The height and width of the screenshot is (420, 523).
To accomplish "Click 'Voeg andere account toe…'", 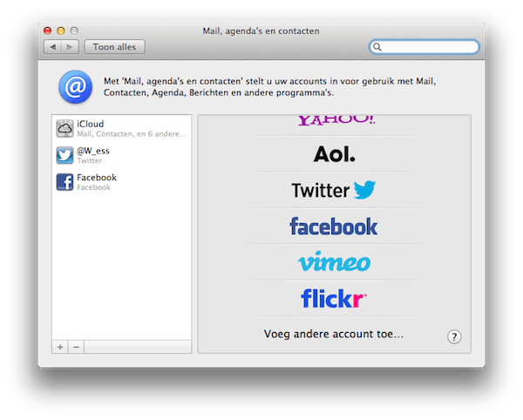I will [x=334, y=334].
